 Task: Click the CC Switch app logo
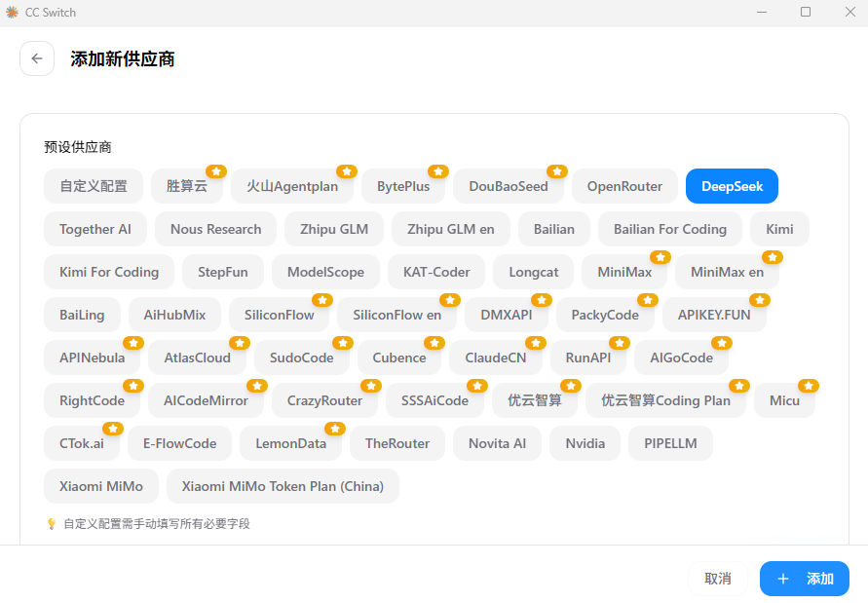pyautogui.click(x=12, y=13)
